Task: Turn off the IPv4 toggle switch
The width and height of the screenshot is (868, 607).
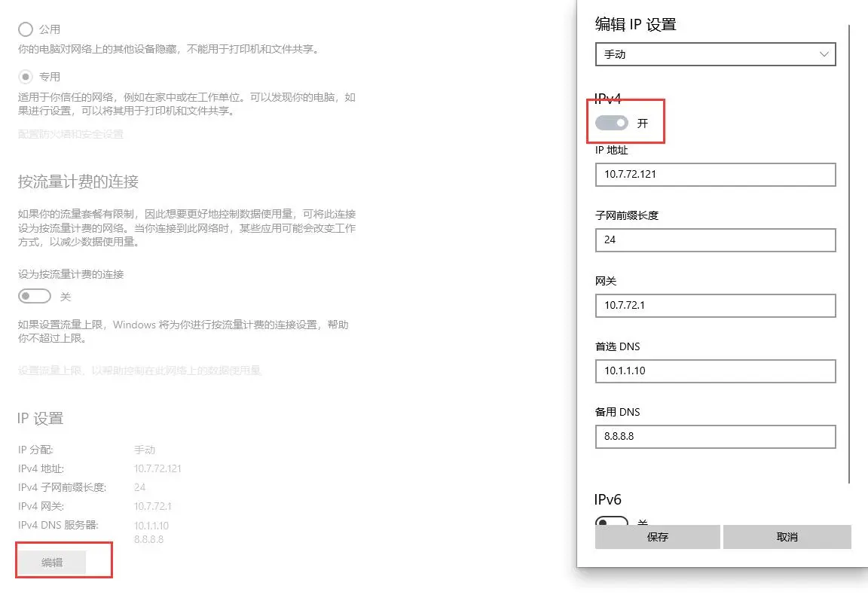Action: (611, 123)
